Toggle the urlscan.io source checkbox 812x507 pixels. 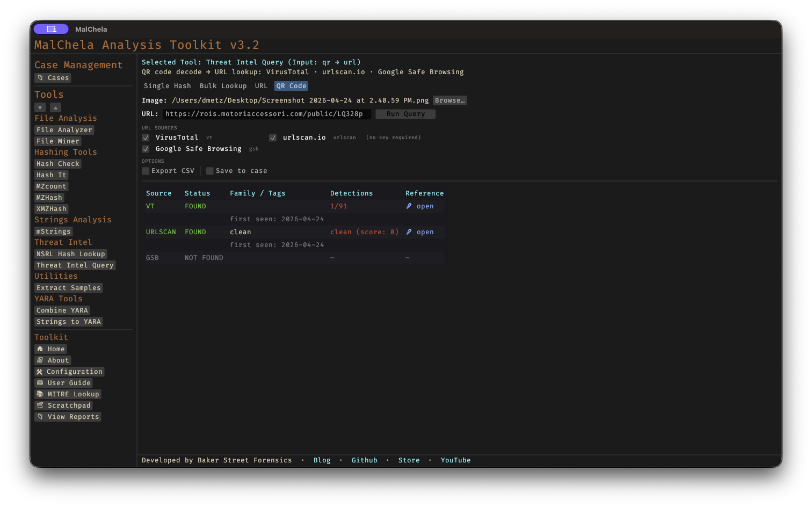[x=273, y=137]
